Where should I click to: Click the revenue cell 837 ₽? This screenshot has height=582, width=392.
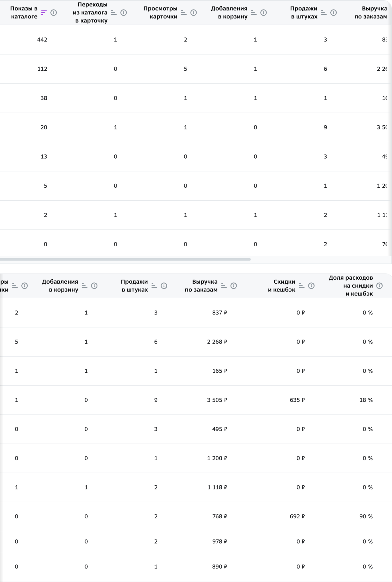pos(220,313)
